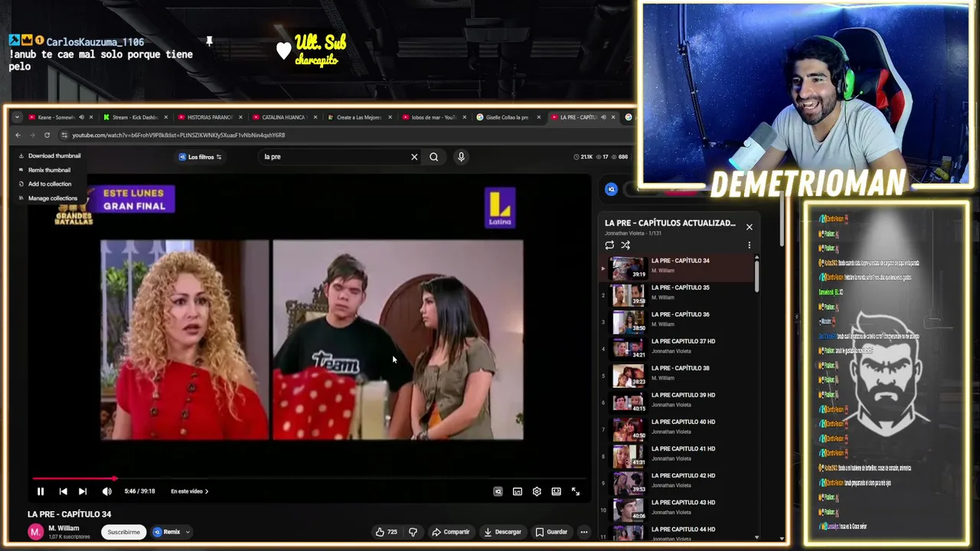Click the vidIQ icon in player controls
The image size is (980, 551).
point(498,491)
